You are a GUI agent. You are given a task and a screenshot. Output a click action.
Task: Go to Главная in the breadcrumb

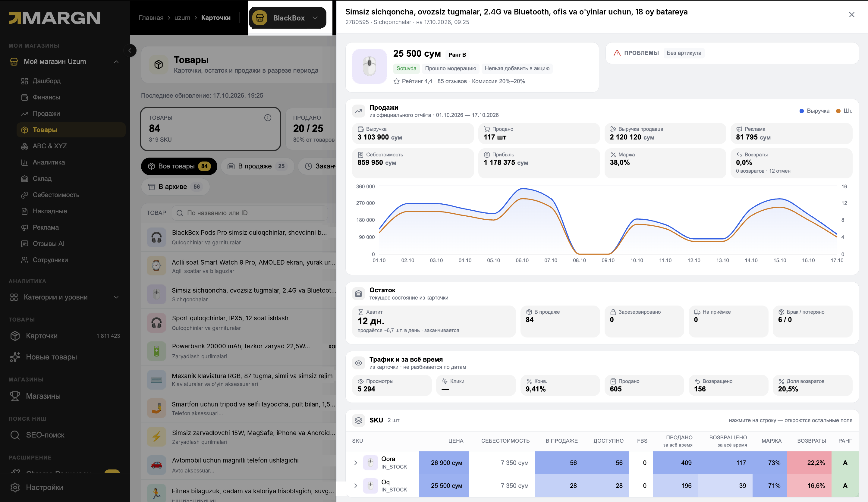click(151, 18)
